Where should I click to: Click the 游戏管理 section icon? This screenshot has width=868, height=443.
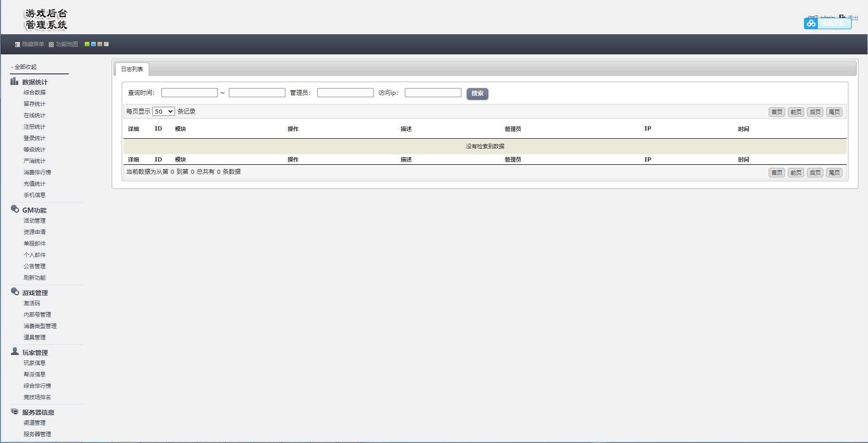point(15,292)
